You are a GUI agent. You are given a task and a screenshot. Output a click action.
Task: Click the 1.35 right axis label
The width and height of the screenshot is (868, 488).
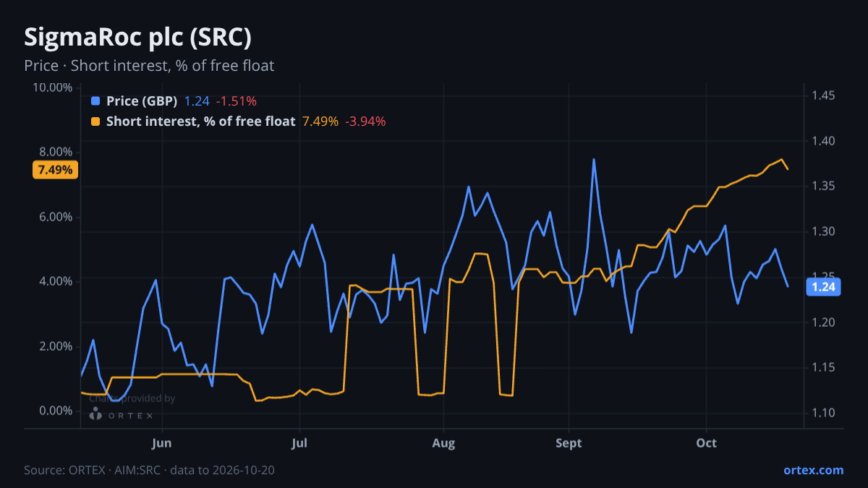[x=823, y=187]
